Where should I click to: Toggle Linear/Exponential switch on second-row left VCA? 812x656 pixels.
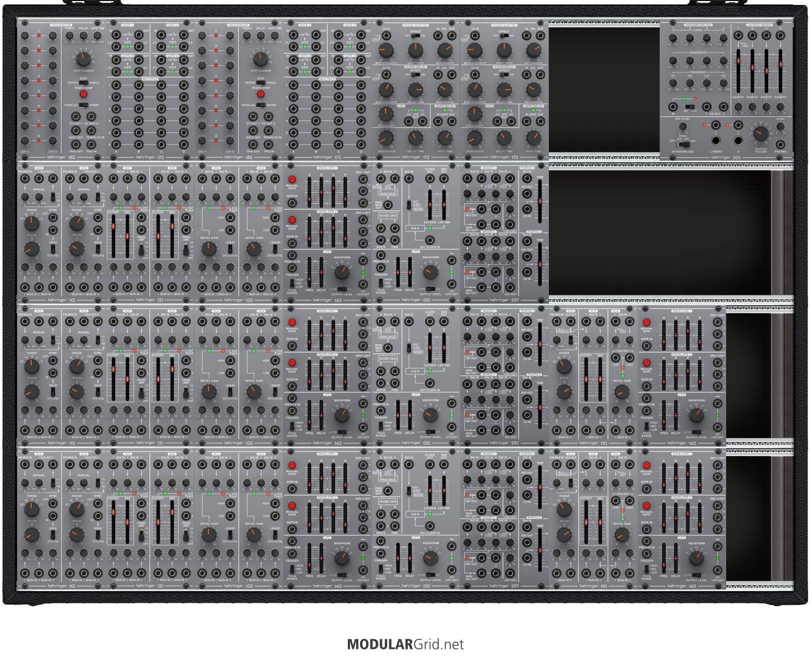click(x=230, y=248)
